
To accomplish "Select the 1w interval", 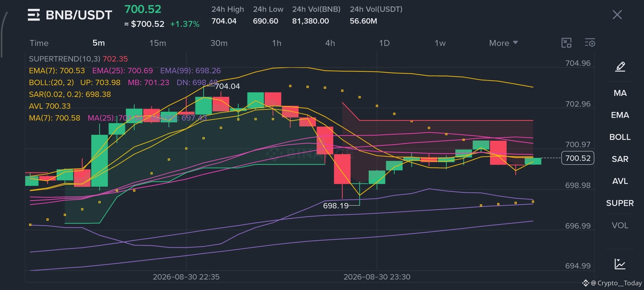I will 440,43.
